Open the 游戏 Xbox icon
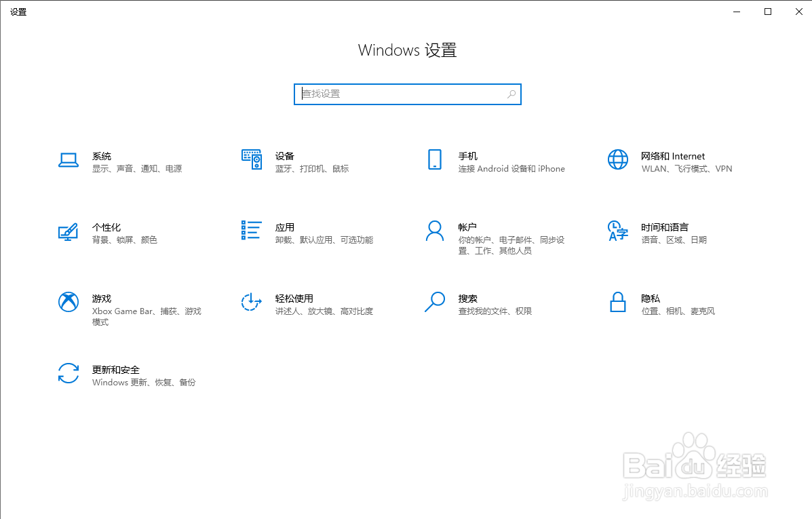Image resolution: width=812 pixels, height=519 pixels. pyautogui.click(x=69, y=302)
